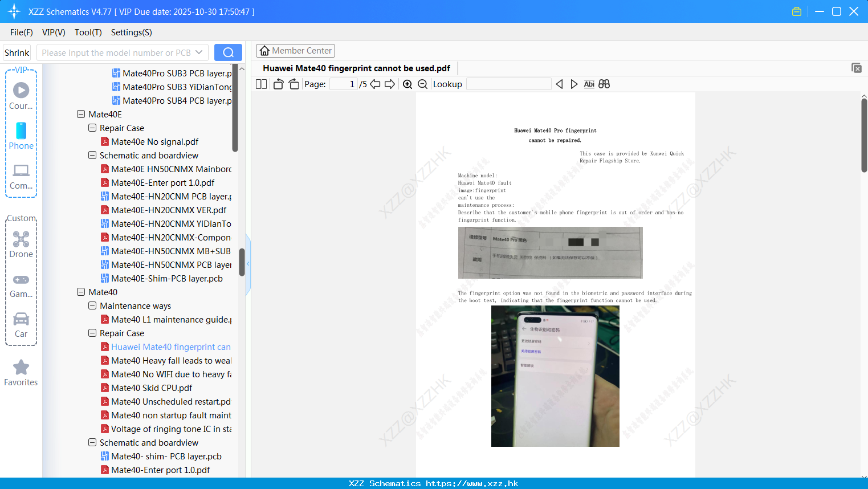The image size is (868, 489).
Task: Toggle two-page view layout icon
Action: tap(261, 84)
